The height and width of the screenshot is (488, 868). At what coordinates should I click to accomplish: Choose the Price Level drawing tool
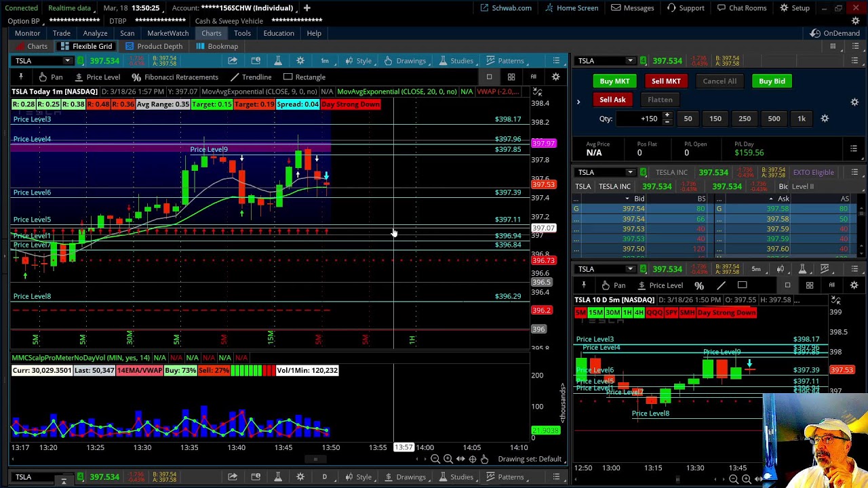pyautogui.click(x=97, y=77)
